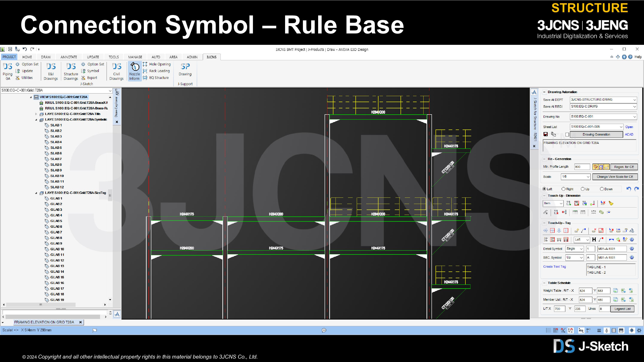Image resolution: width=644 pixels, height=362 pixels.
Task: Open Structure Drawings tool
Action: (71, 71)
